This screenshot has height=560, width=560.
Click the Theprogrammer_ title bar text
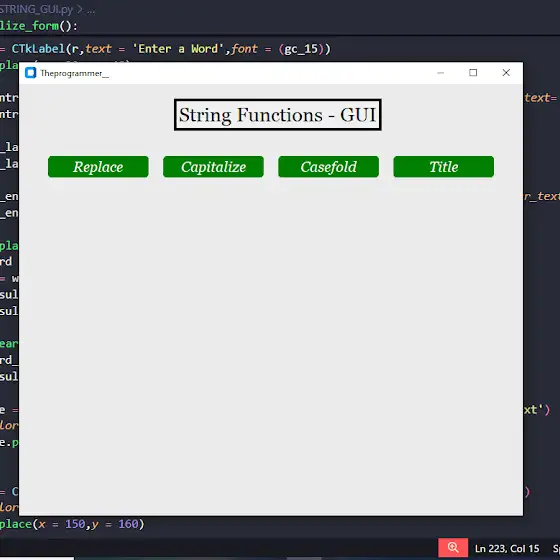tap(74, 73)
